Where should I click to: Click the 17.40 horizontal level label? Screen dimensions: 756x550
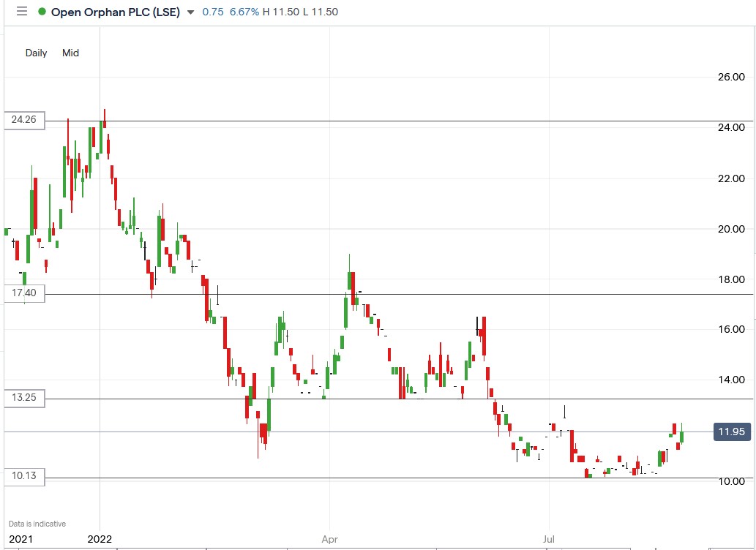(x=23, y=293)
